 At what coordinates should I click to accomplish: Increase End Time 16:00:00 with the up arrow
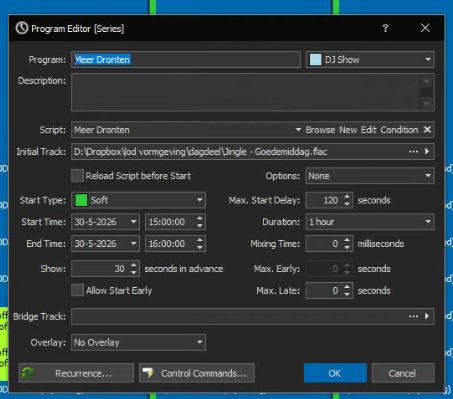(x=200, y=240)
